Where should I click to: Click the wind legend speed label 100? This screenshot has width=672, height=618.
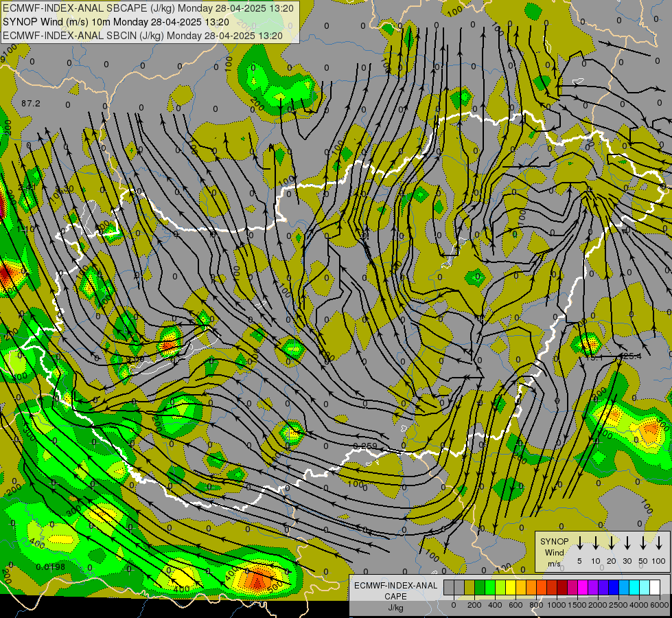pos(659,561)
